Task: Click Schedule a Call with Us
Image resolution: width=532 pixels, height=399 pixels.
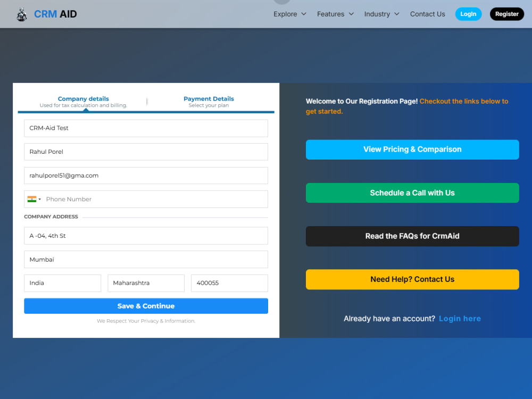Action: tap(412, 193)
